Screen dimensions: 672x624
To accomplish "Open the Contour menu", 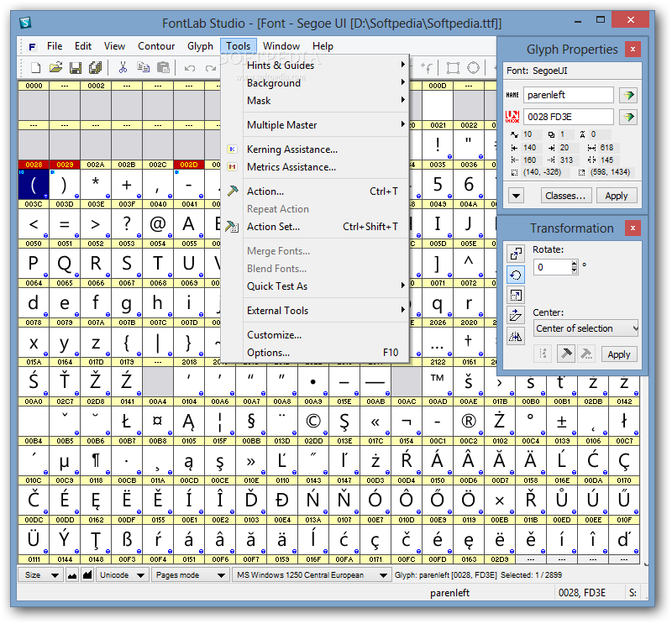I will click(156, 46).
